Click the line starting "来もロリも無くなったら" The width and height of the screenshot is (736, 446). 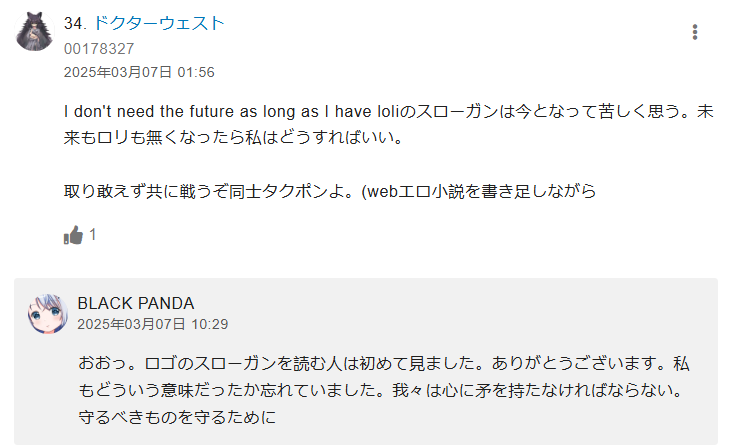point(232,137)
